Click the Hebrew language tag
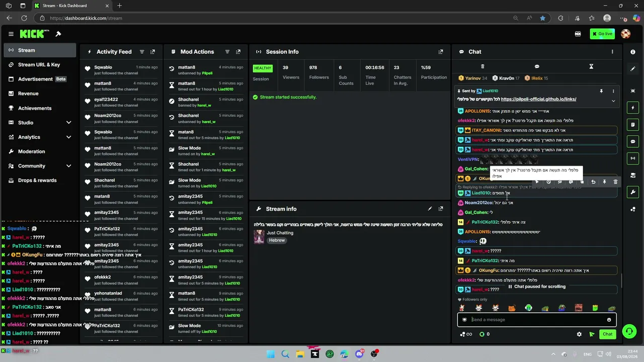Image resolution: width=644 pixels, height=362 pixels. click(x=277, y=240)
